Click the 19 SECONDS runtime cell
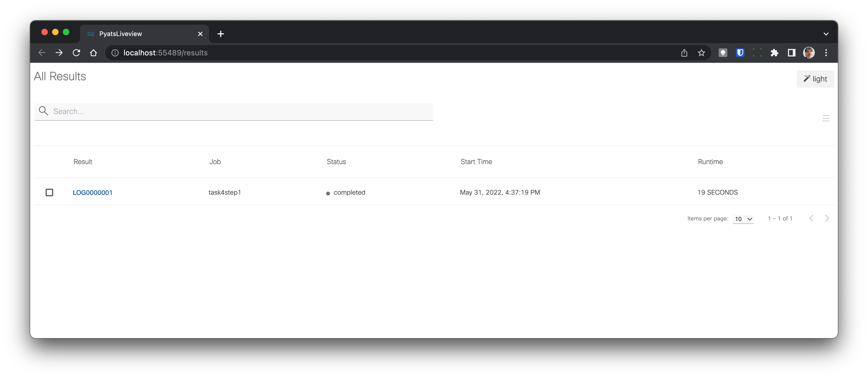 click(x=717, y=192)
